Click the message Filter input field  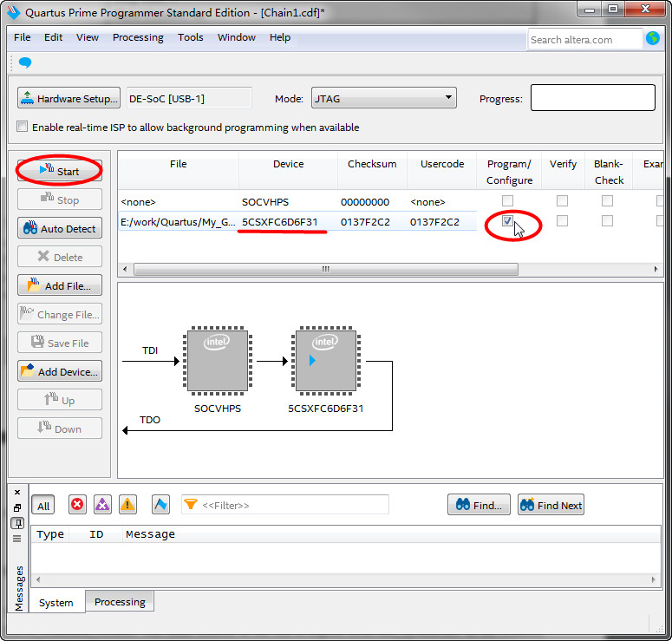(285, 505)
